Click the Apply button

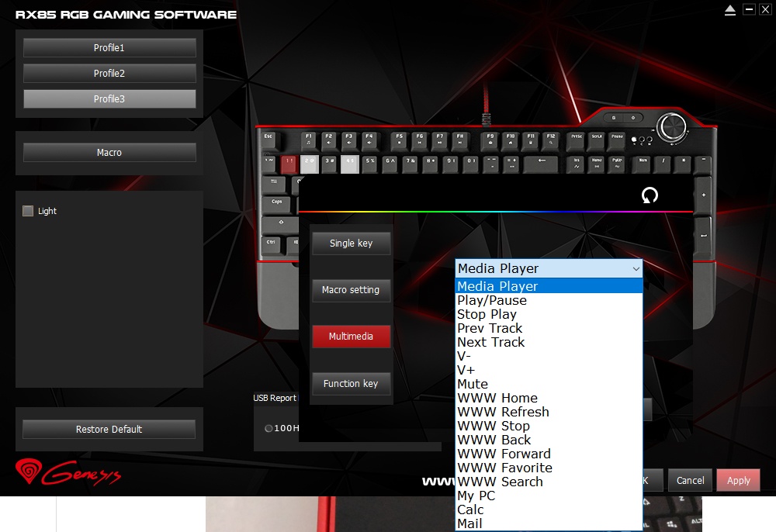[739, 480]
